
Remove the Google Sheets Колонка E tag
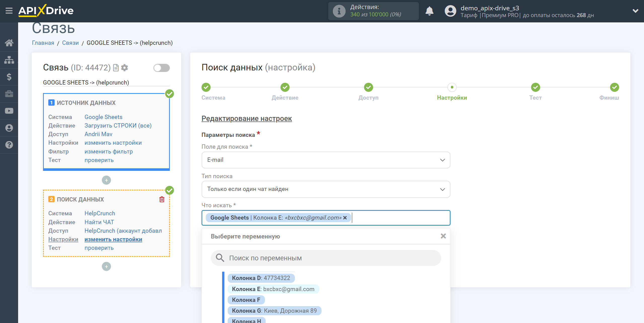coord(345,218)
